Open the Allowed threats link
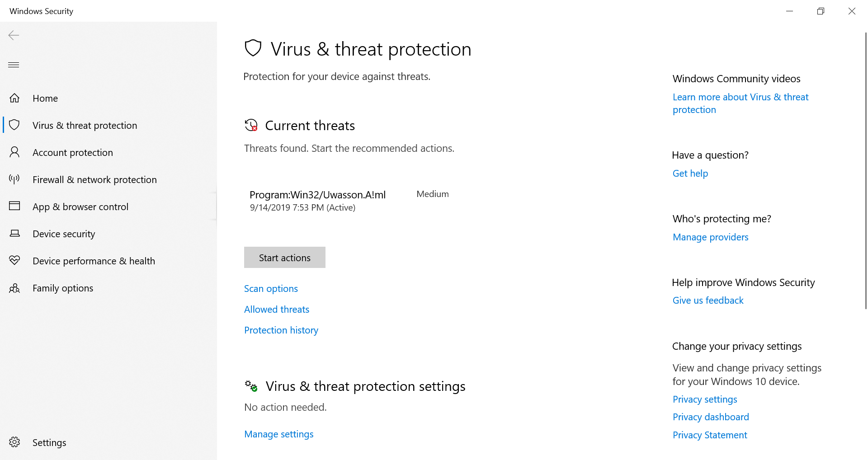Viewport: 868px width, 460px height. 277,310
